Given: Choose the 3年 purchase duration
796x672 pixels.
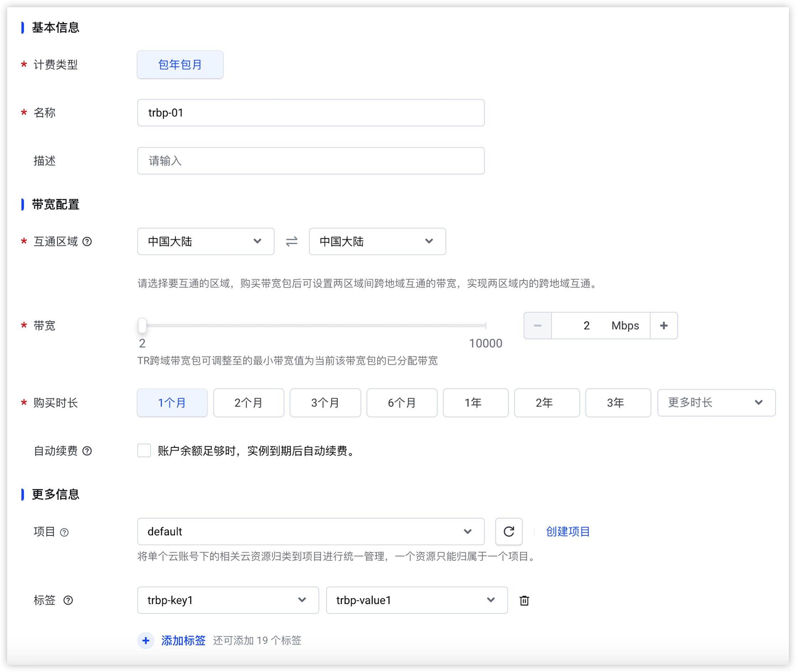Looking at the screenshot, I should 618,403.
